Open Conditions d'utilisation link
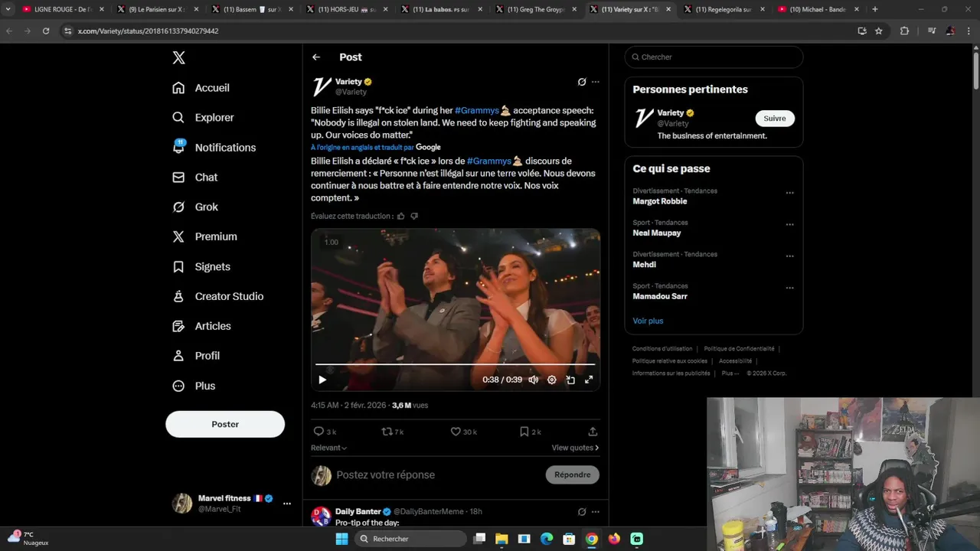 coord(662,349)
